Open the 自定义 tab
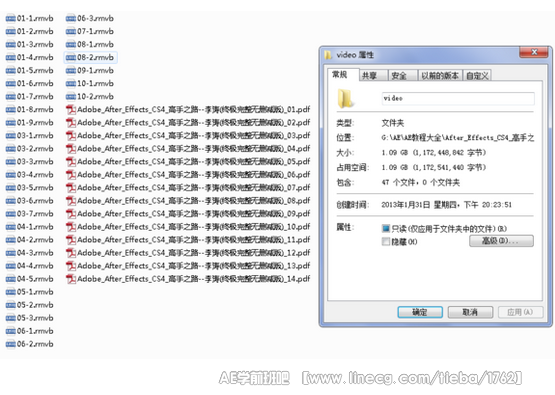This screenshot has height=395, width=555. (x=477, y=76)
